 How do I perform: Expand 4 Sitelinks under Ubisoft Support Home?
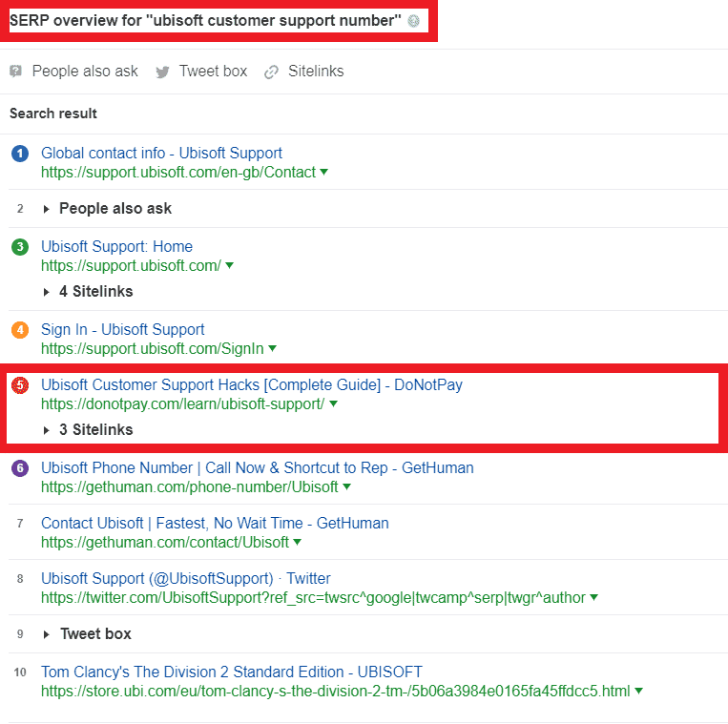click(x=46, y=292)
